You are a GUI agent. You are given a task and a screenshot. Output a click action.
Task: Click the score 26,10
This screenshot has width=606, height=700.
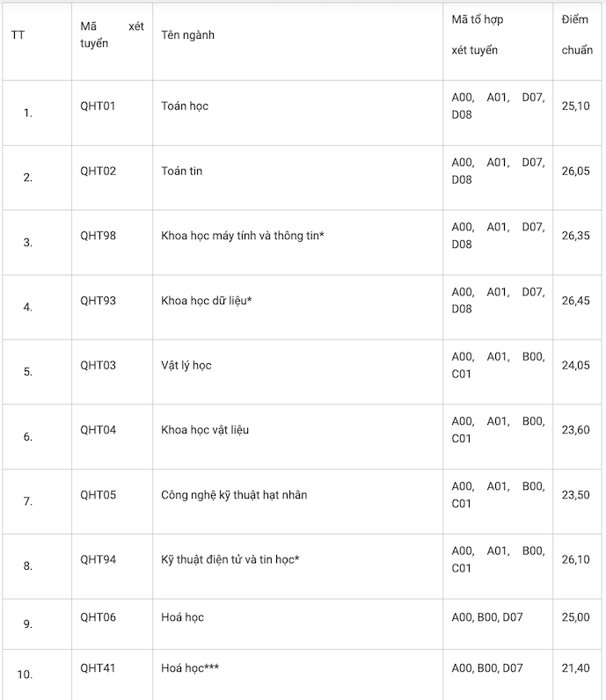coord(576,560)
